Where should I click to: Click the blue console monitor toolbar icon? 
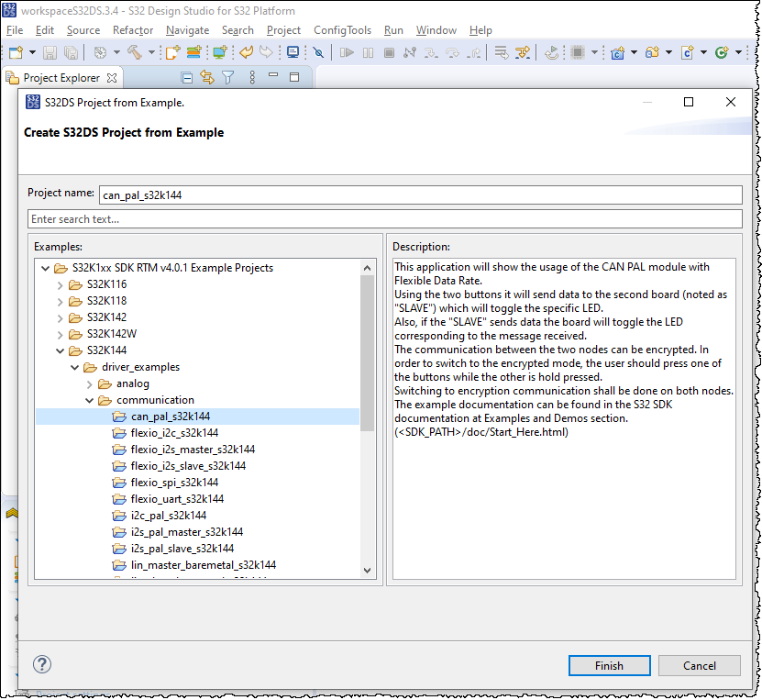tap(293, 52)
